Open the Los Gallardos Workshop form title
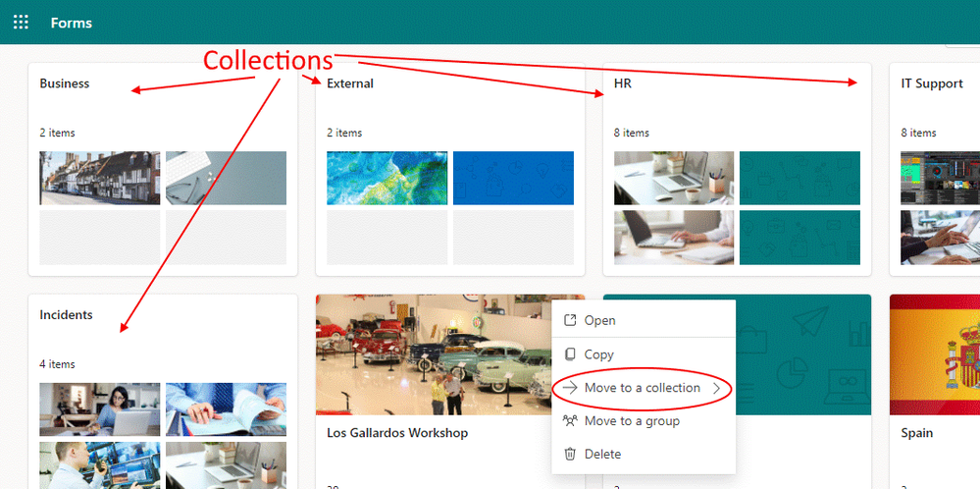Screen dimensions: 980x489 pyautogui.click(x=397, y=433)
